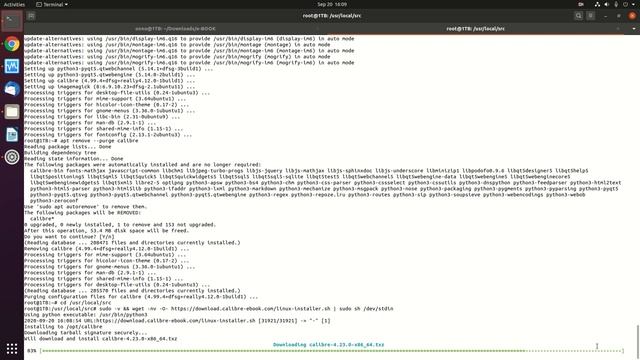Click the microphone icon in top bar

(616, 4)
